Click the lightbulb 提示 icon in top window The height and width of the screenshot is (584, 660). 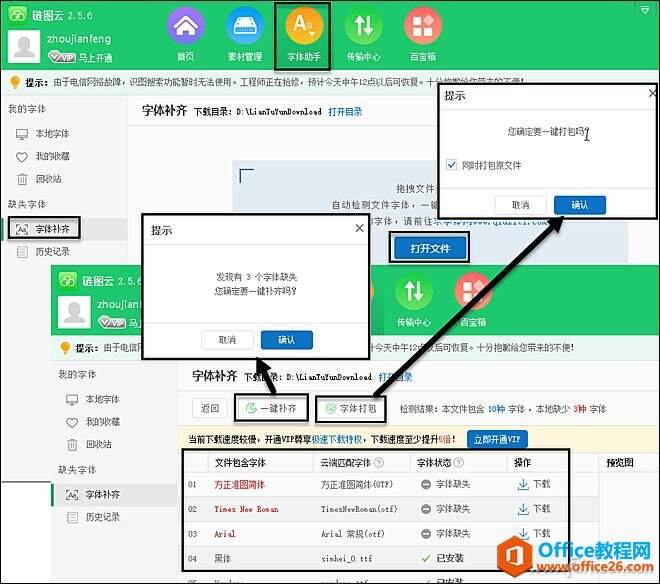15,82
